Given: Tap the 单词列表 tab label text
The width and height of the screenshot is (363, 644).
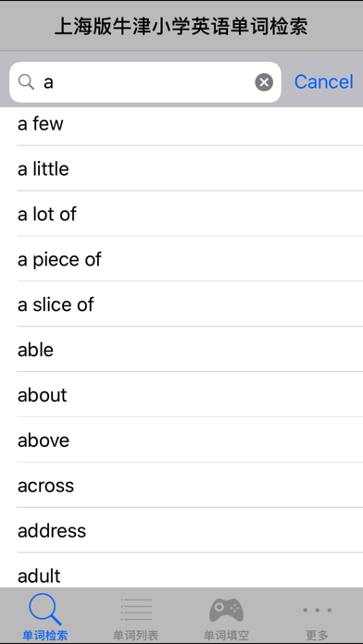Looking at the screenshot, I should pyautogui.click(x=136, y=636).
